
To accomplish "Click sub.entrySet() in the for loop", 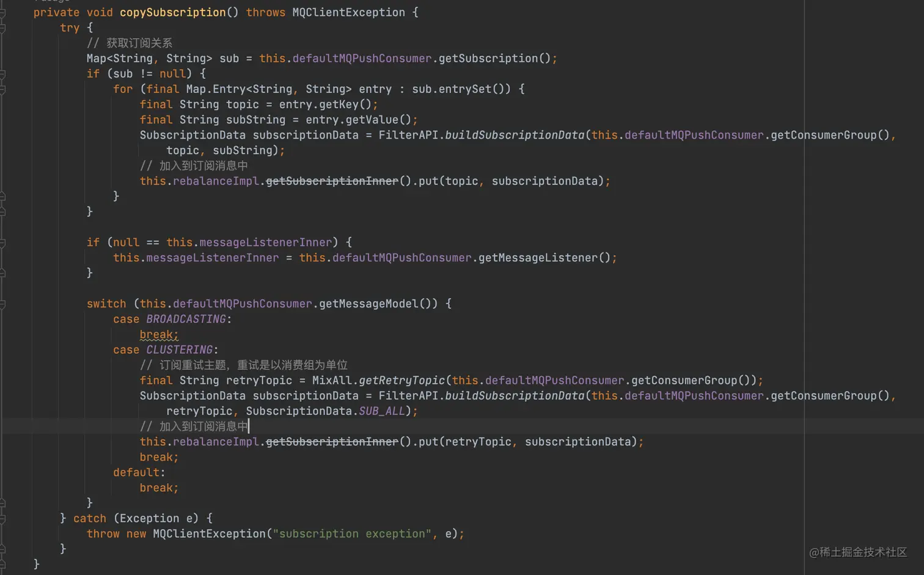I will 461,89.
